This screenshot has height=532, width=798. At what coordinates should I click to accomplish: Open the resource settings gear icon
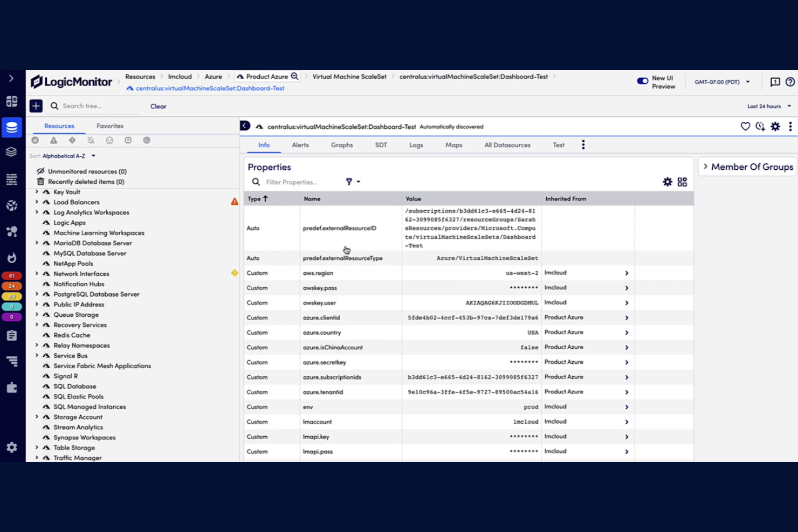(775, 126)
